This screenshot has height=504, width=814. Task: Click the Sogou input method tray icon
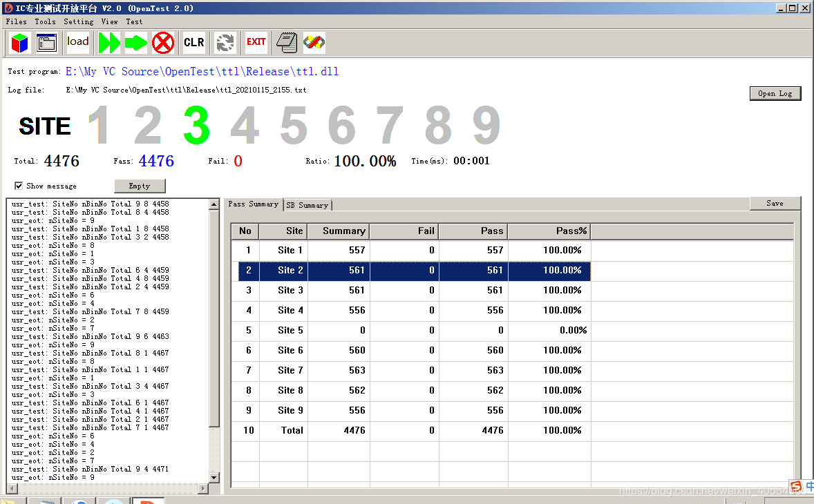796,487
